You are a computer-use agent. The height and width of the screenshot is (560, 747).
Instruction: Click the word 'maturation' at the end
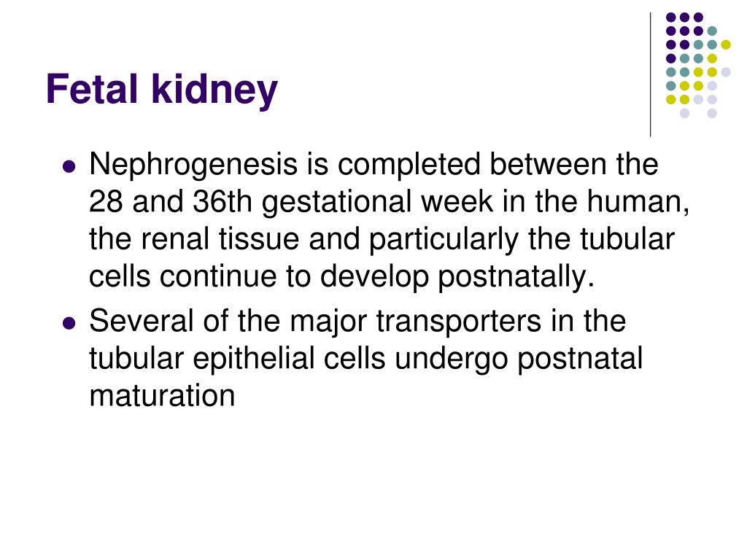click(x=162, y=396)
